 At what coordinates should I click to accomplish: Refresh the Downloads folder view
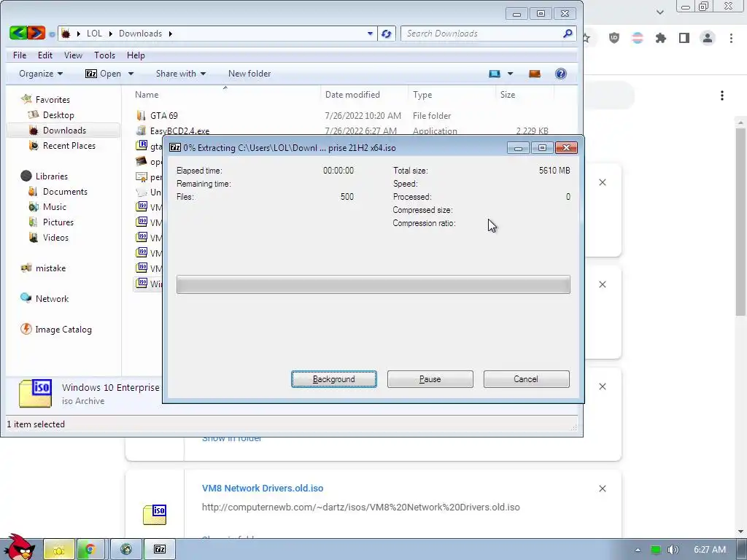pyautogui.click(x=387, y=34)
